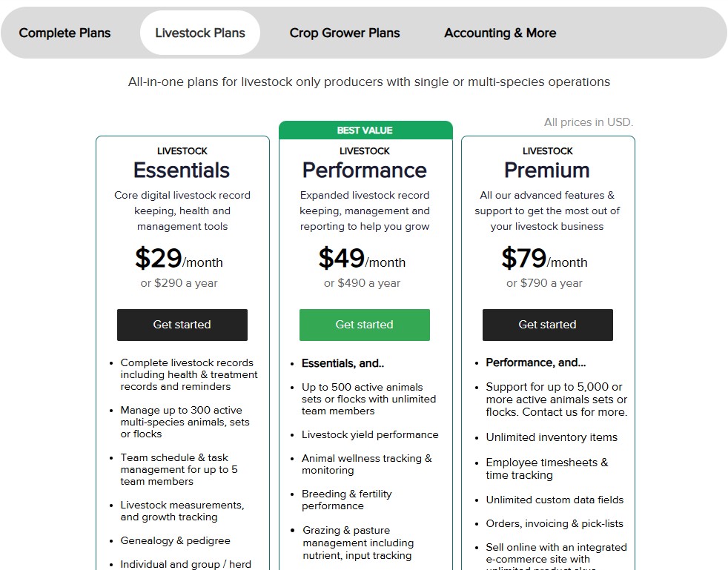Click the 'Unlimited inventory items' bullet
The image size is (728, 570).
(552, 437)
